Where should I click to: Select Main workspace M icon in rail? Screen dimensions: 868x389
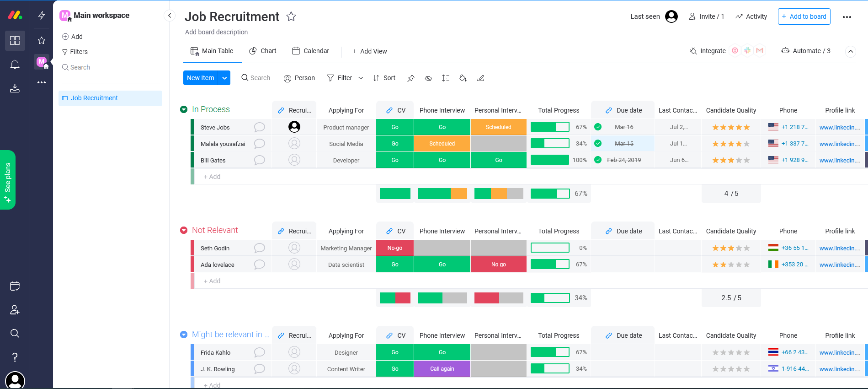[x=42, y=61]
